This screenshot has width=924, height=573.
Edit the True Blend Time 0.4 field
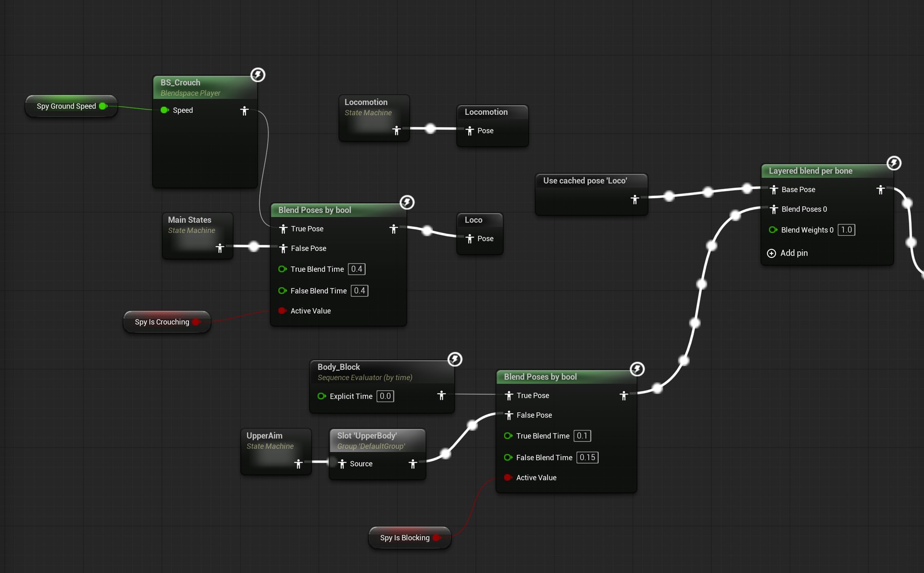point(357,269)
